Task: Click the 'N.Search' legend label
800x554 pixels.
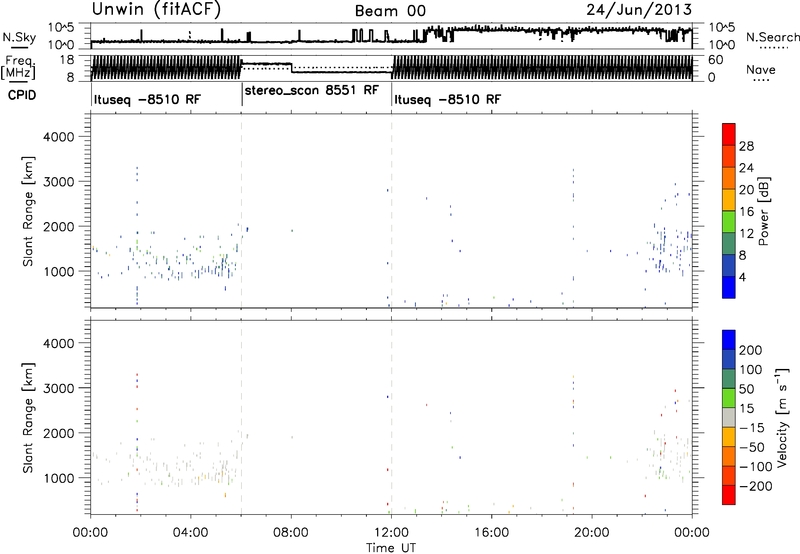Action: coord(772,37)
